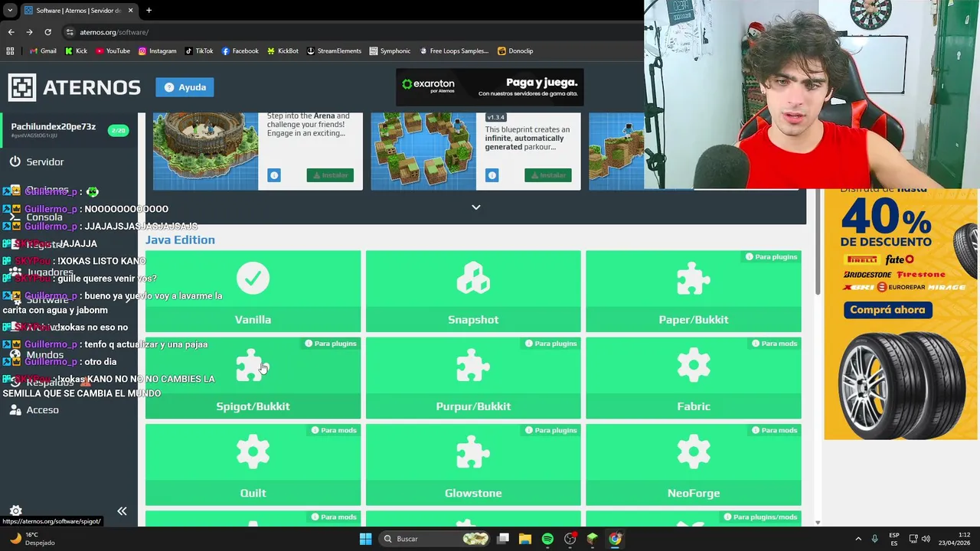The width and height of the screenshot is (980, 551).
Task: Switch to Software | Aternos tab
Action: tap(78, 11)
